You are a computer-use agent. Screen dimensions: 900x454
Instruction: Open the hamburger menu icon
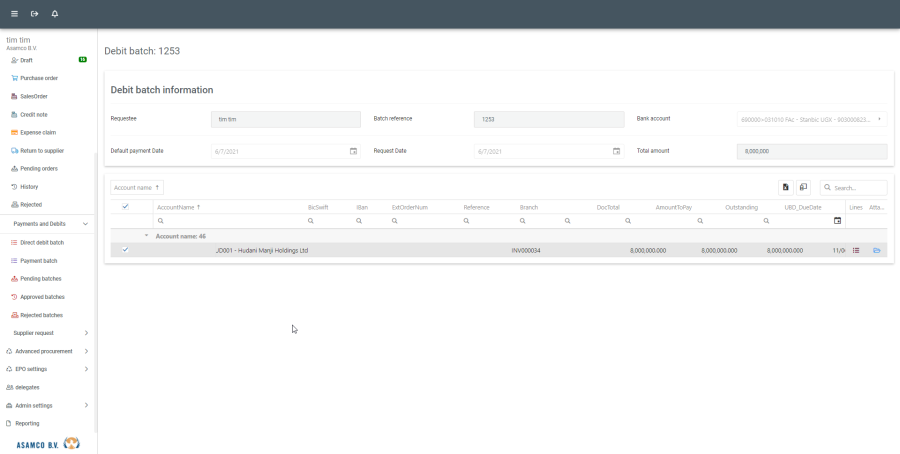coord(14,14)
